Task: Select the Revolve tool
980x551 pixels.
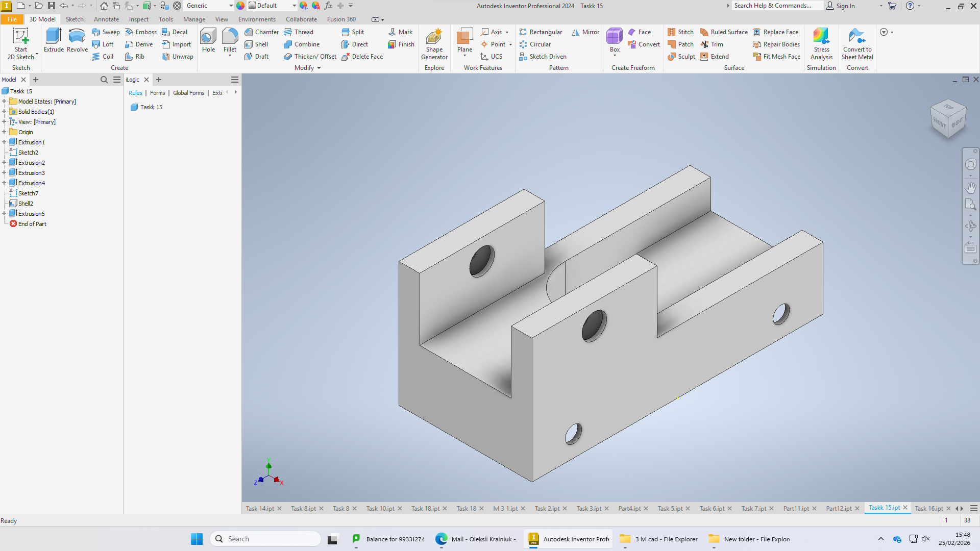Action: click(77, 40)
